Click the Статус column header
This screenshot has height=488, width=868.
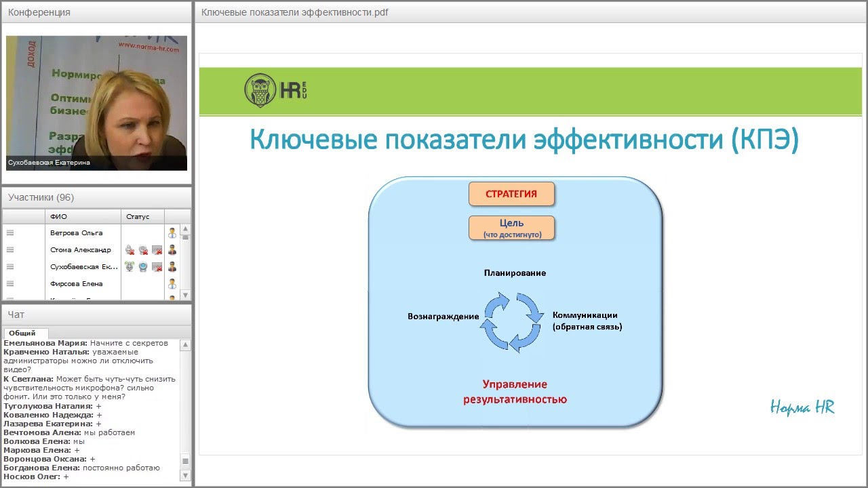(x=143, y=217)
